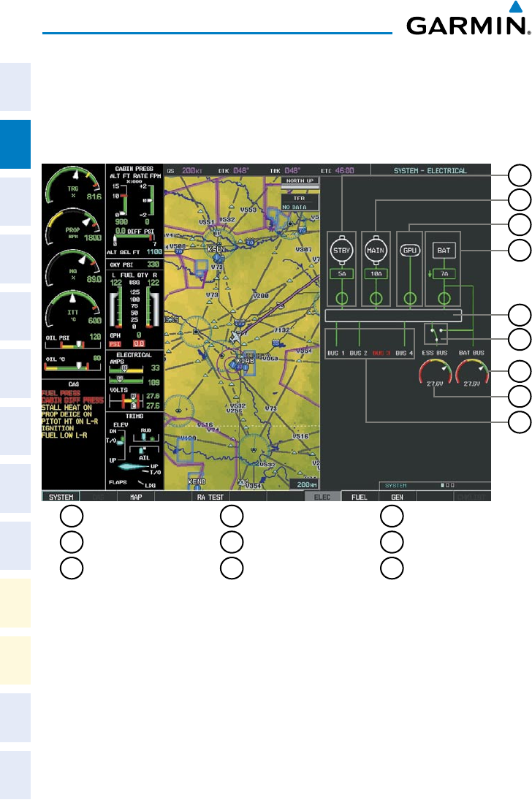Click the RUD trim indicator
Image resolution: width=532 pixels, height=808 pixels.
point(145,436)
